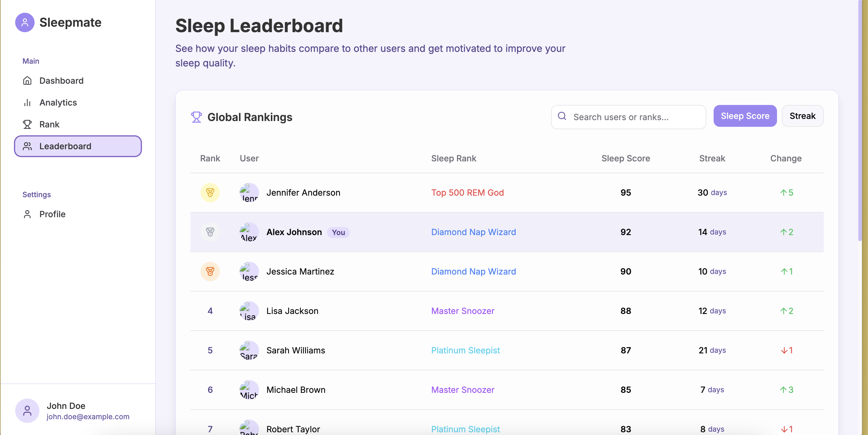Click the Analytics bar chart icon
Screen dimensions: 868x435
pyautogui.click(x=27, y=103)
